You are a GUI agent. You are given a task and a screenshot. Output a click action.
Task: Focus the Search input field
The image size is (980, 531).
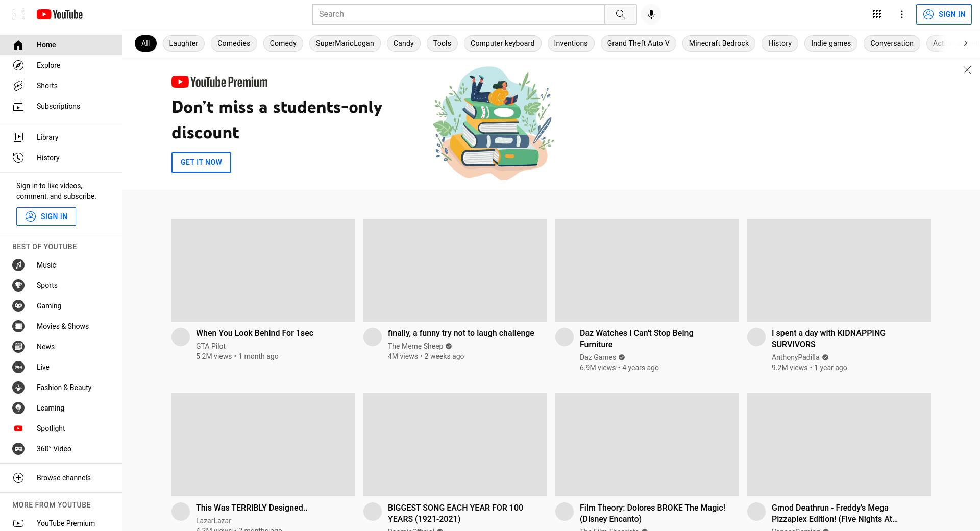(x=458, y=14)
